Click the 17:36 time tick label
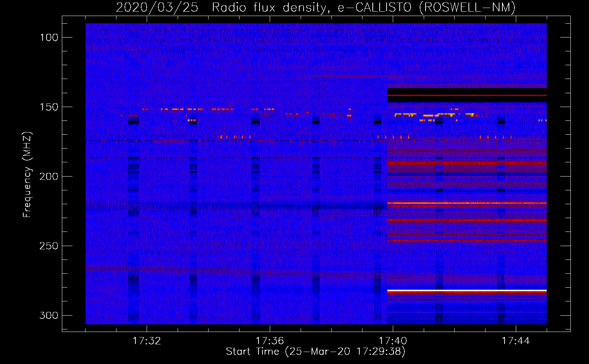Image resolution: width=589 pixels, height=364 pixels. tap(270, 341)
